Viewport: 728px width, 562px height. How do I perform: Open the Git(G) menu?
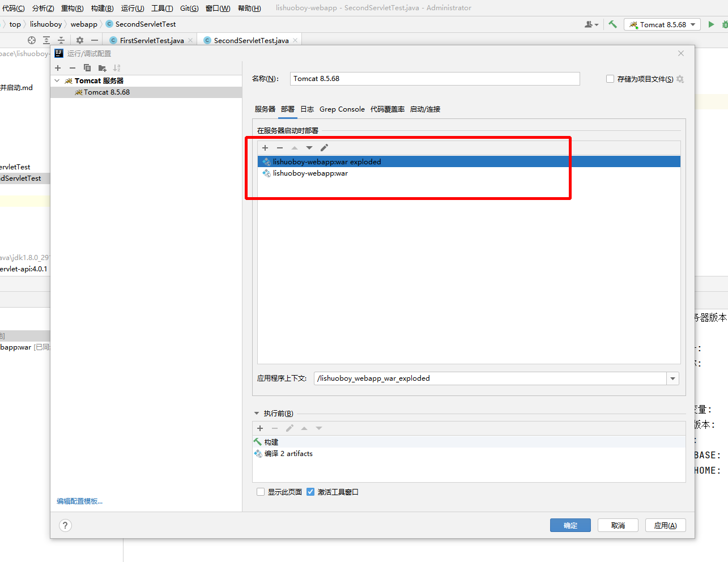pos(189,8)
